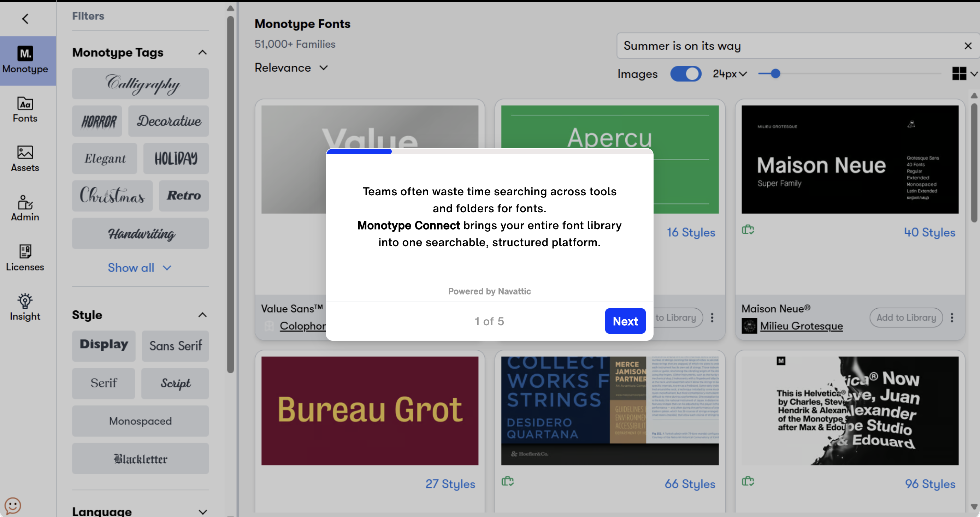Select the Display style filter
Image resolution: width=980 pixels, height=517 pixels.
click(104, 345)
